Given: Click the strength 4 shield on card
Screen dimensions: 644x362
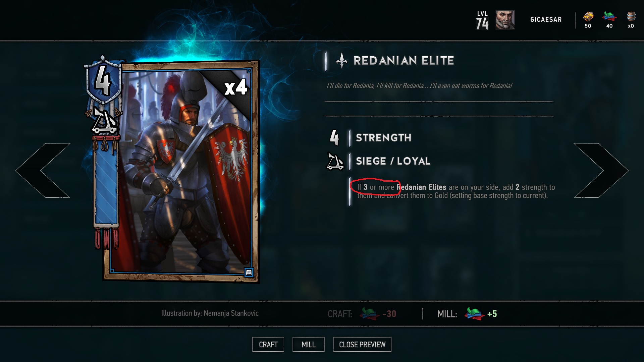Looking at the screenshot, I should (103, 81).
